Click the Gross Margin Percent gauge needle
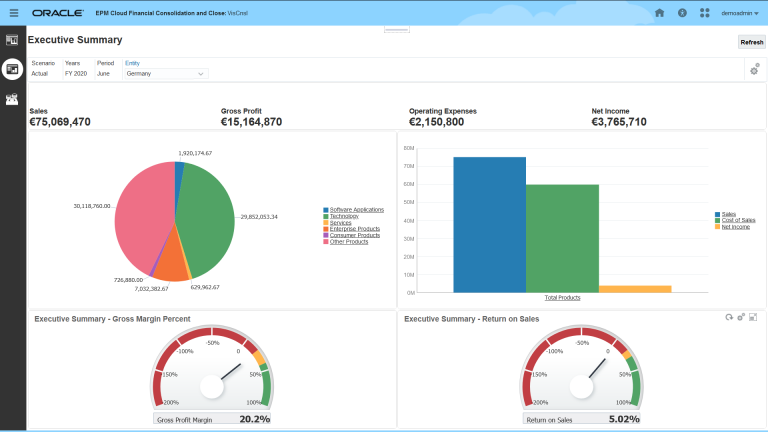The width and height of the screenshot is (768, 432). 231,371
